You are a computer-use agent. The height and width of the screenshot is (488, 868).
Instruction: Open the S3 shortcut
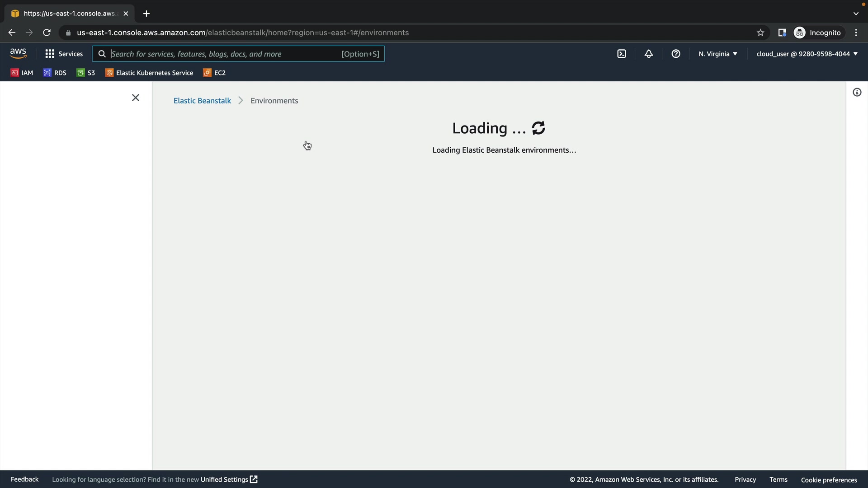[x=86, y=73]
